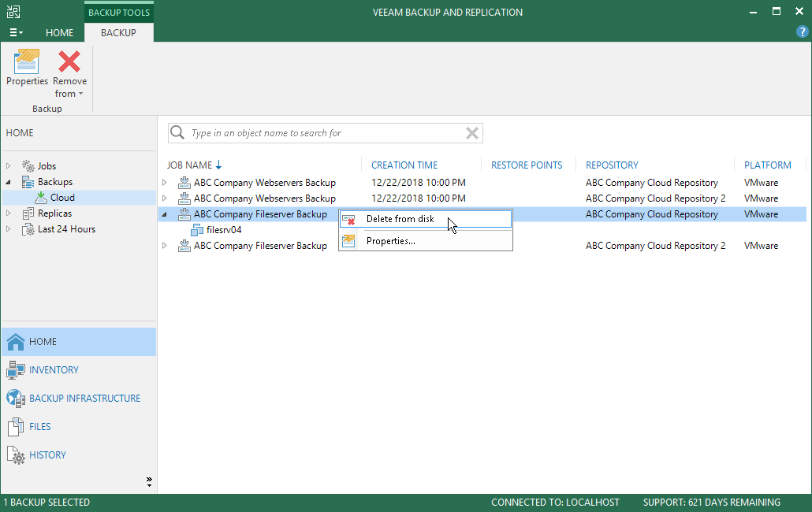Sort by RESTORE POINTS column header
Screen dimensions: 812x512
point(527,165)
